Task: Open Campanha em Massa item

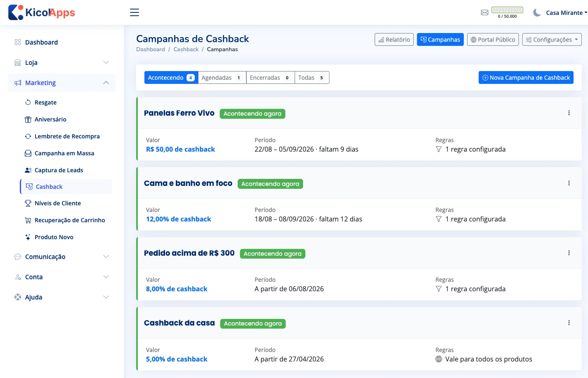Action: [x=66, y=153]
